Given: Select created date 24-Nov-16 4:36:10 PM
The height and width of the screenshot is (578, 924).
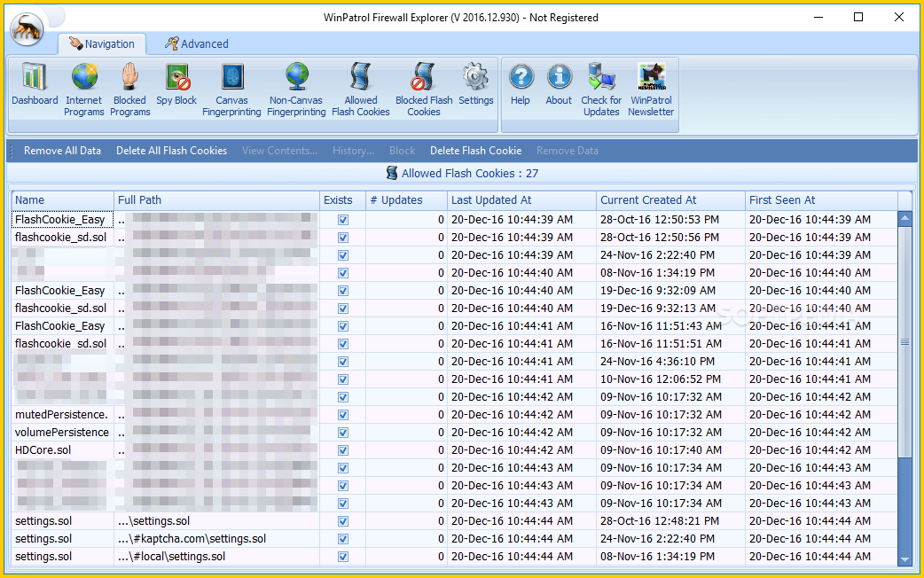Looking at the screenshot, I should tap(657, 361).
